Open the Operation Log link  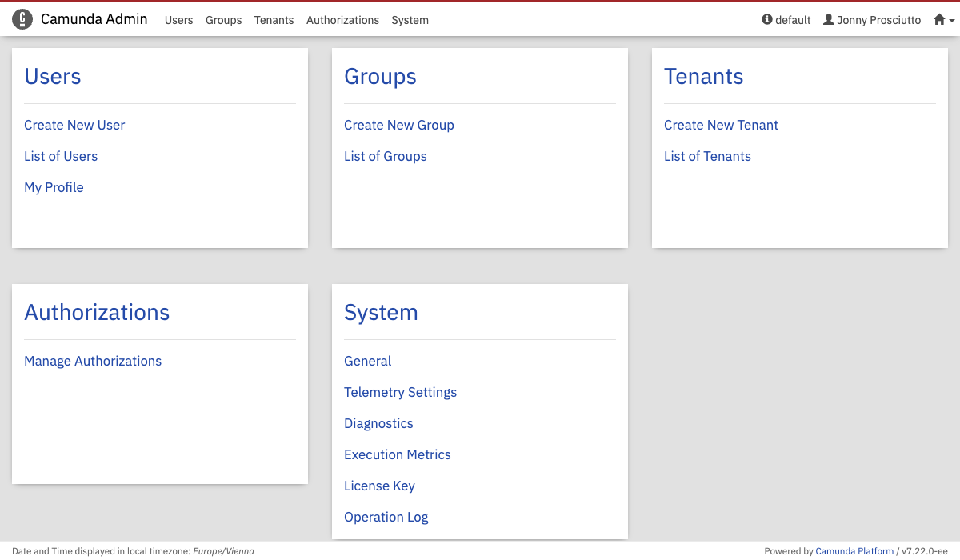pyautogui.click(x=386, y=517)
